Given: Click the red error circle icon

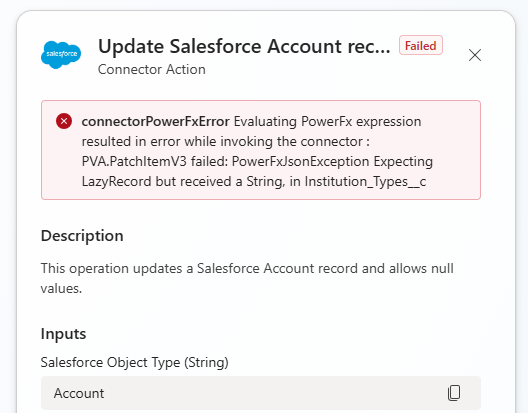Looking at the screenshot, I should coord(64,121).
